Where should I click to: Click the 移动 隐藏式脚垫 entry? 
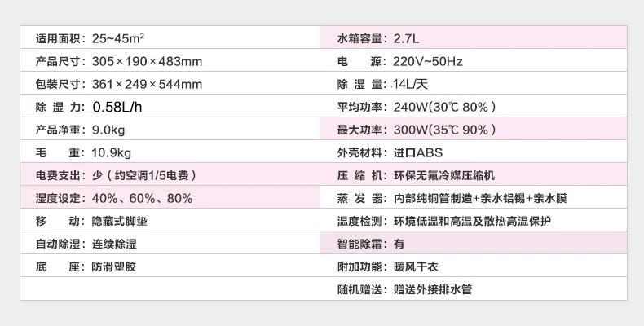tap(170, 220)
